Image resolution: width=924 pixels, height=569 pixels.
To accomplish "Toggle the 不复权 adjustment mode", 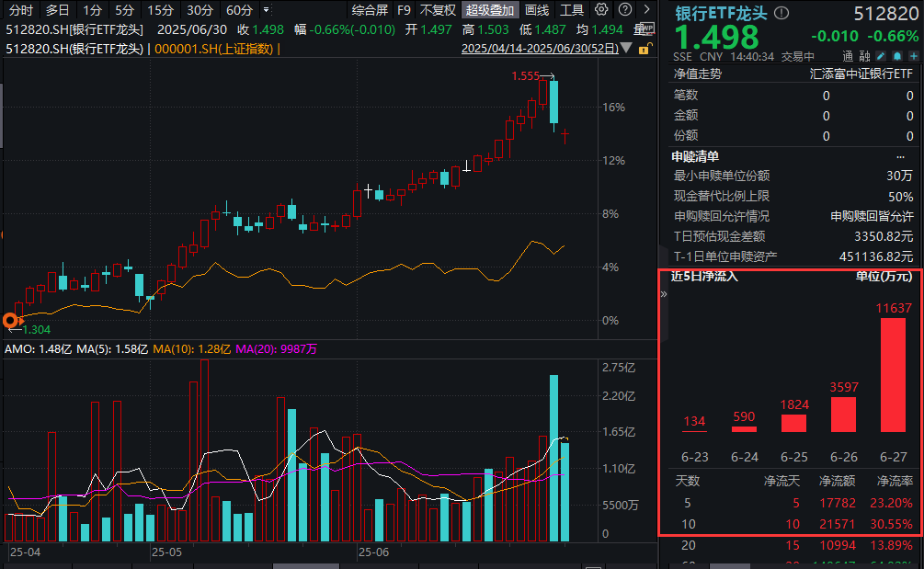I will coord(439,10).
